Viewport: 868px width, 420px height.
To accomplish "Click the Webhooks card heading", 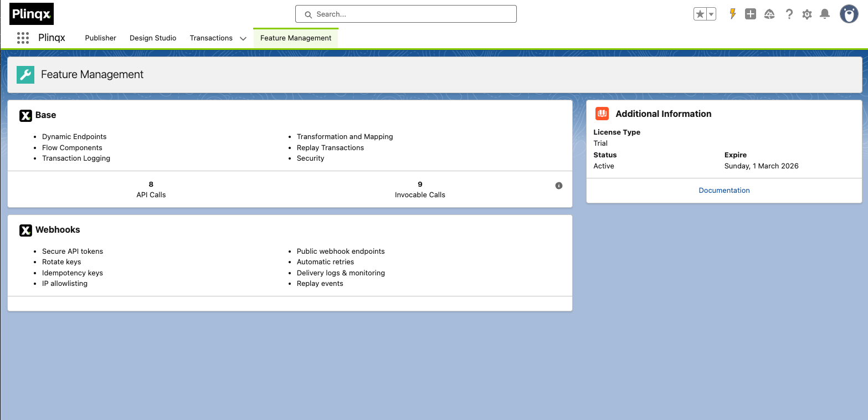I will tap(58, 229).
